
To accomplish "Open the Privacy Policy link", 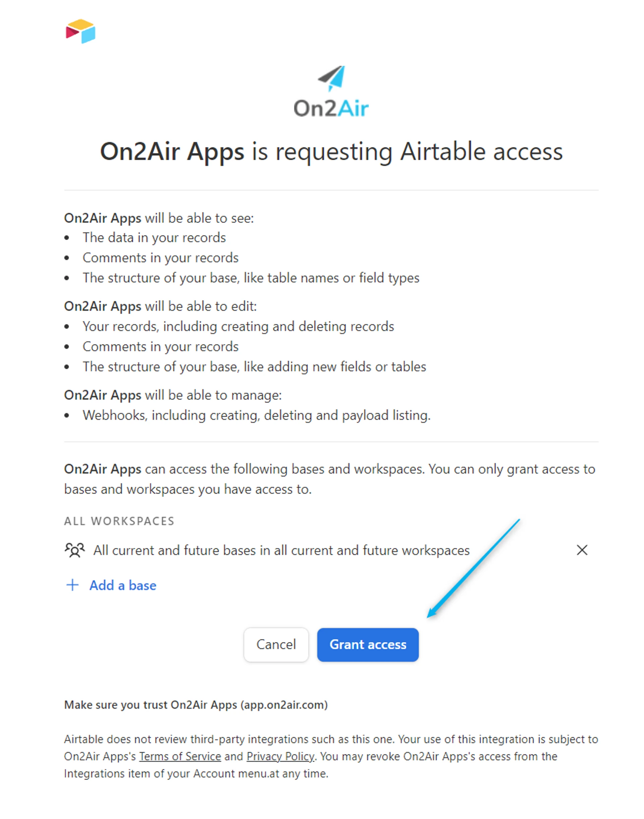I will tap(280, 756).
